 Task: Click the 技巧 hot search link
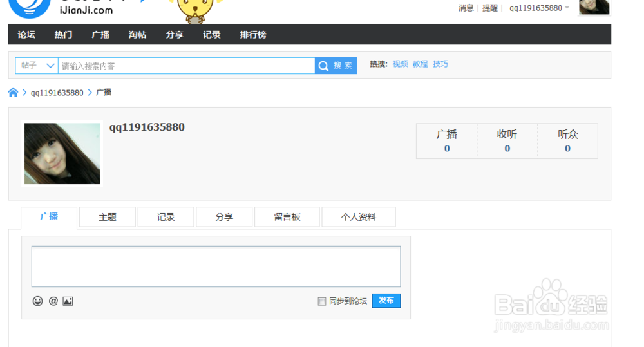[440, 64]
